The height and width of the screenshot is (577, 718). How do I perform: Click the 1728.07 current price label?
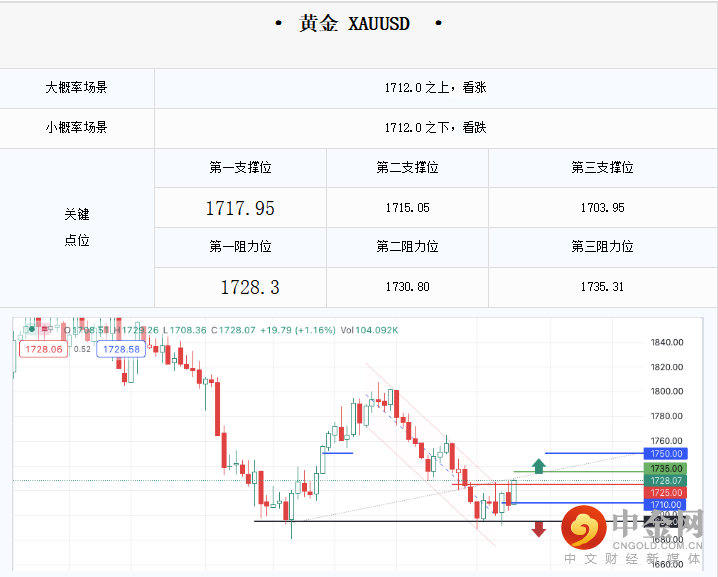(x=666, y=480)
